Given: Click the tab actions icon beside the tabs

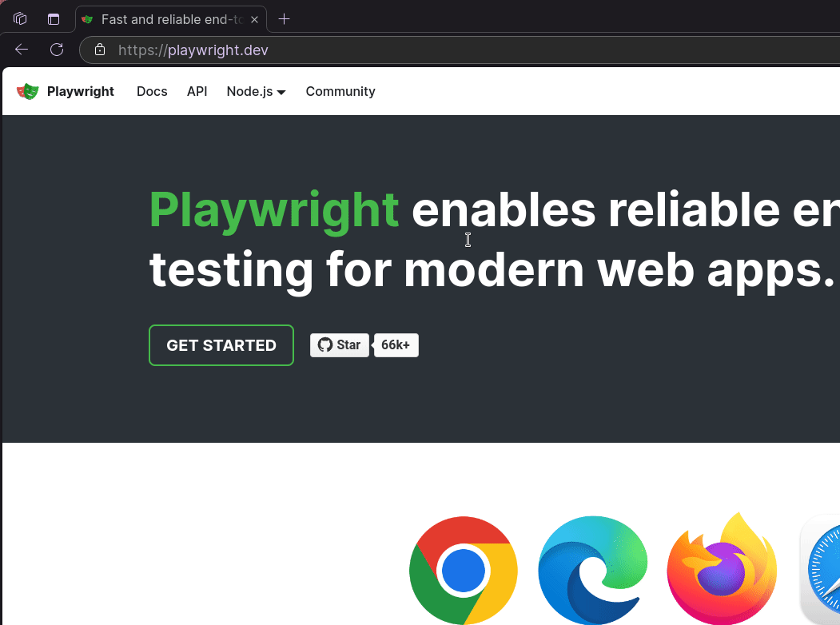Looking at the screenshot, I should (54, 18).
